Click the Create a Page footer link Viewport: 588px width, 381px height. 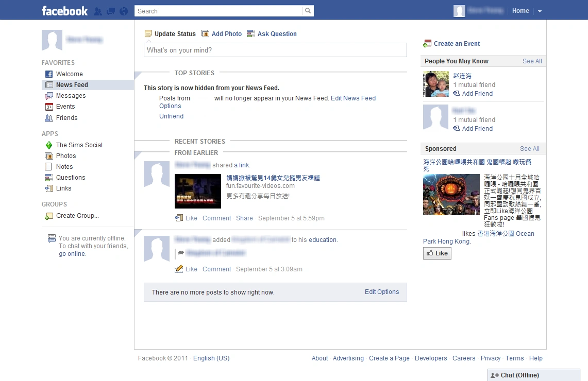point(389,358)
